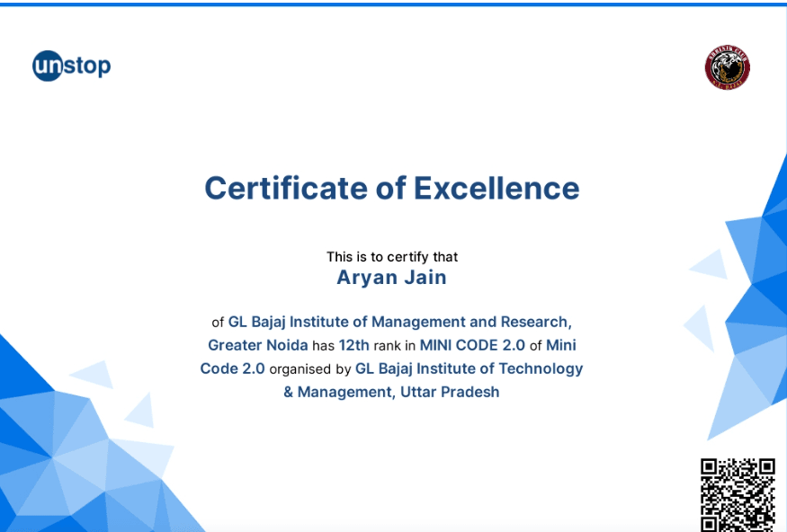
Task: Click the name "Aryan Jain"
Action: click(391, 278)
